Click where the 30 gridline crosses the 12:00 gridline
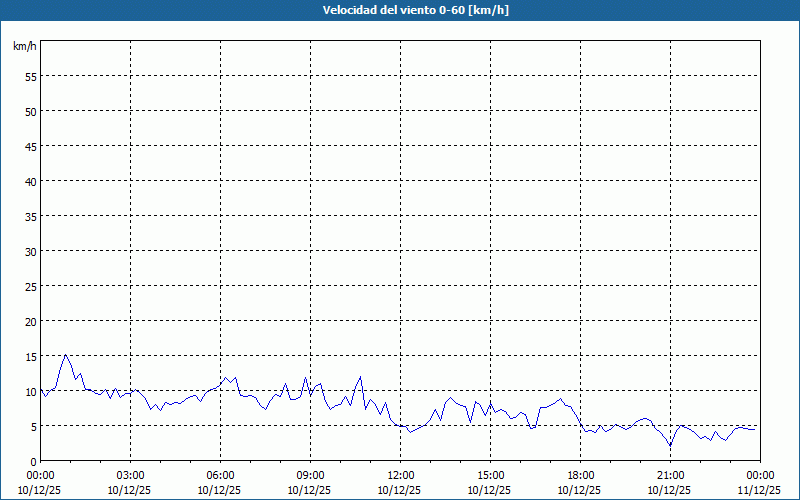This screenshot has height=500, width=800. tap(400, 251)
